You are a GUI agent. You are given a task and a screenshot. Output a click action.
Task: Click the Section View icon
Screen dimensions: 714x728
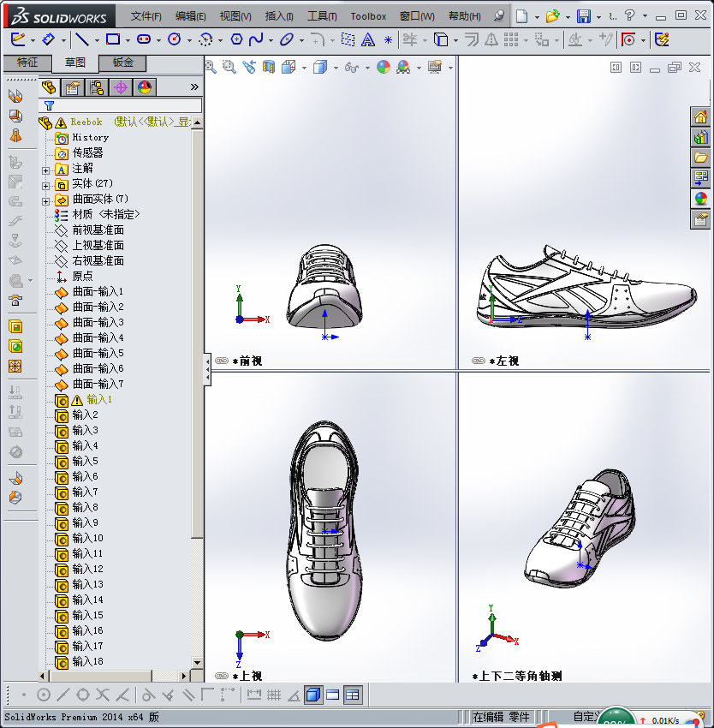[269, 68]
